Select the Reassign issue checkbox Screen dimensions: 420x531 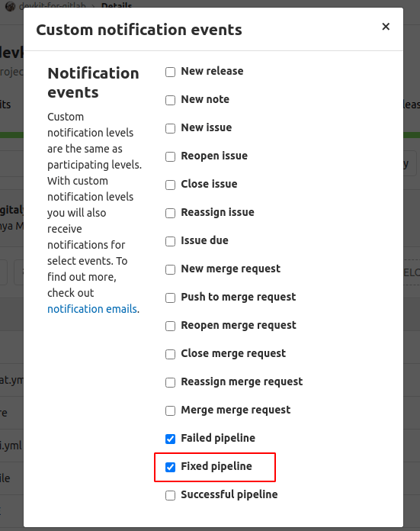pos(170,213)
